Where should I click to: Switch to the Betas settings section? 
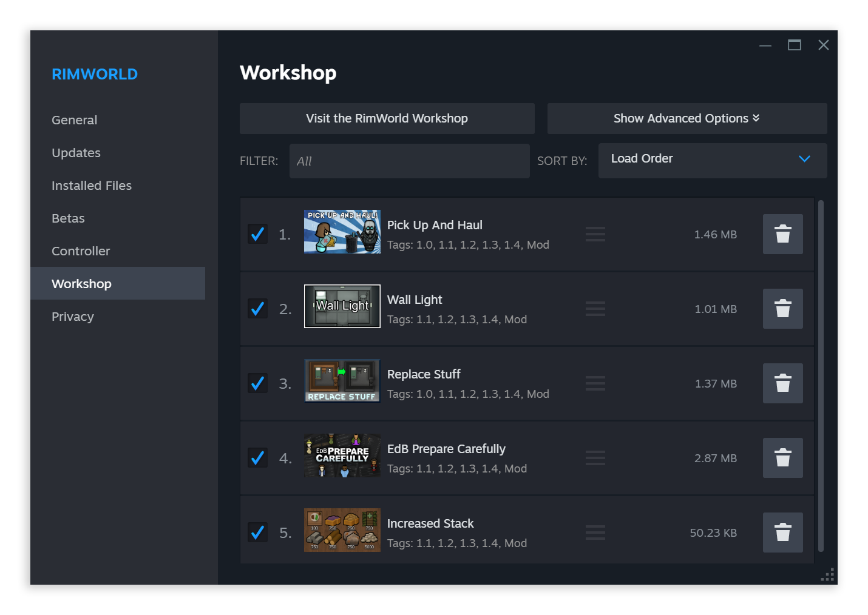point(67,218)
